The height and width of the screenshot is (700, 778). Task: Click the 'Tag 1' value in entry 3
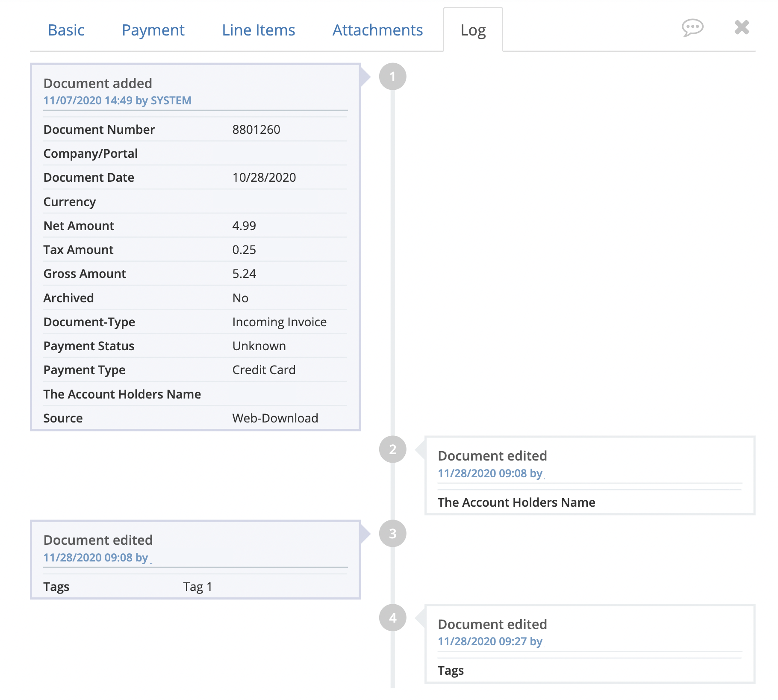point(197,587)
